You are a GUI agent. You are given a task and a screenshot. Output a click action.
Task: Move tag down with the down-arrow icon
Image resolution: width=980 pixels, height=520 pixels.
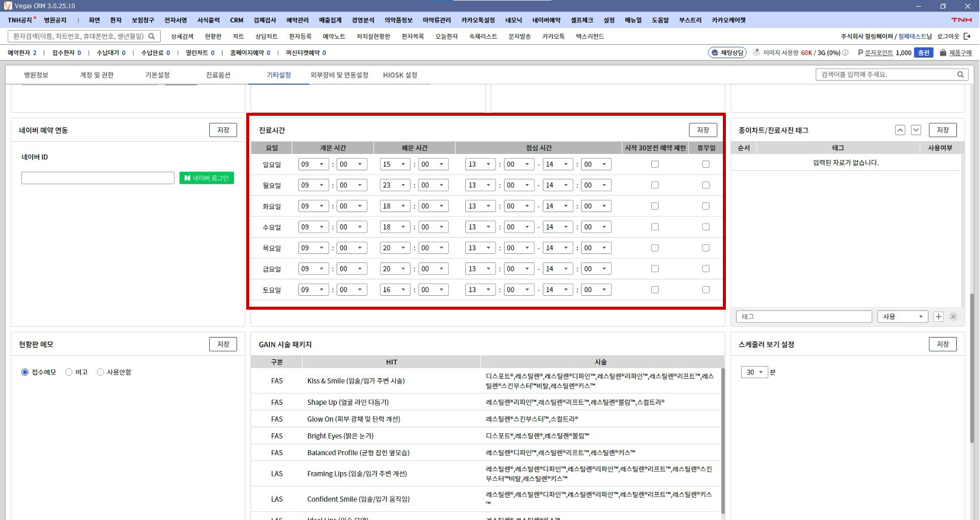tap(916, 130)
